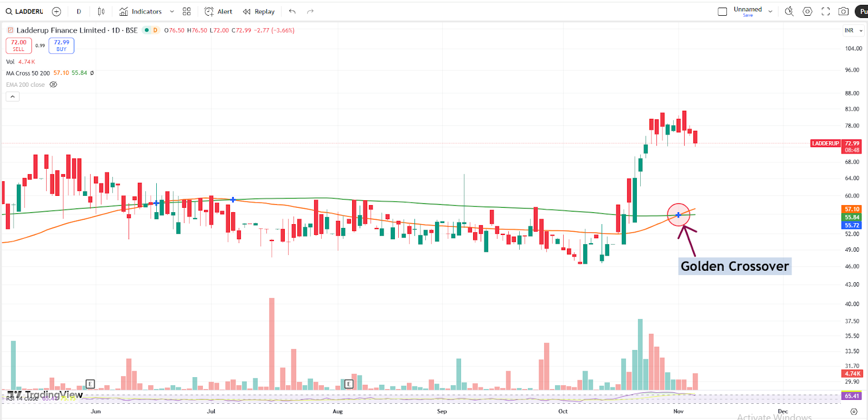Open the Unnamed layout dropdown arrow
This screenshot has width=868, height=420.
pyautogui.click(x=770, y=11)
